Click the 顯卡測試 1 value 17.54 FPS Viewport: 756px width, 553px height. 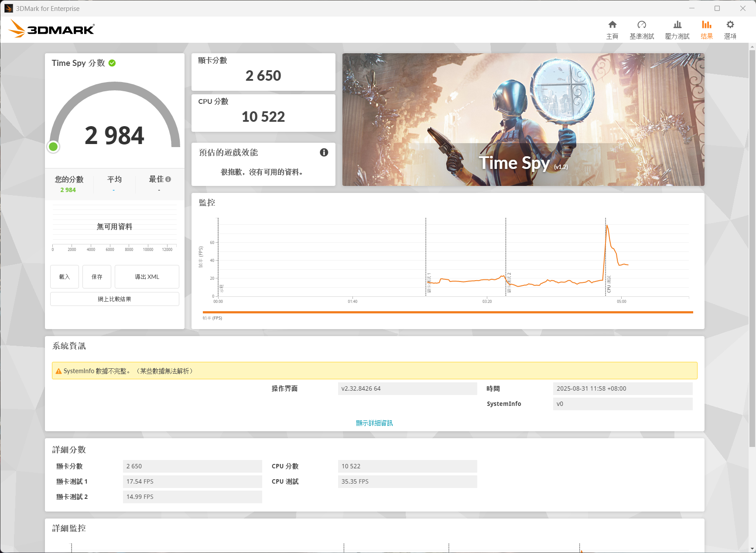coord(192,481)
